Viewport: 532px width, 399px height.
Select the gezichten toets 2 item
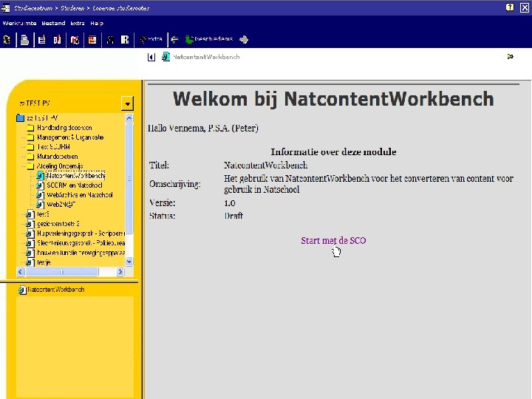[x=53, y=224]
